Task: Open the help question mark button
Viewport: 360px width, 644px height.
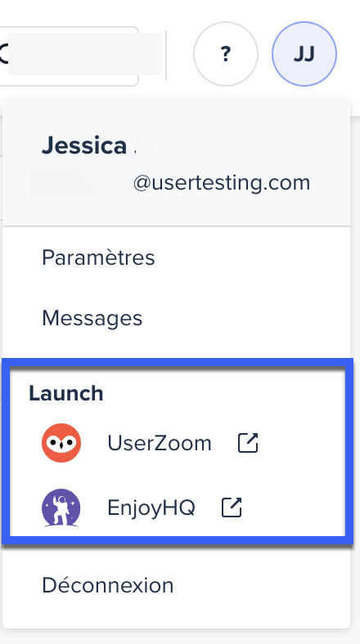Action: click(x=226, y=54)
